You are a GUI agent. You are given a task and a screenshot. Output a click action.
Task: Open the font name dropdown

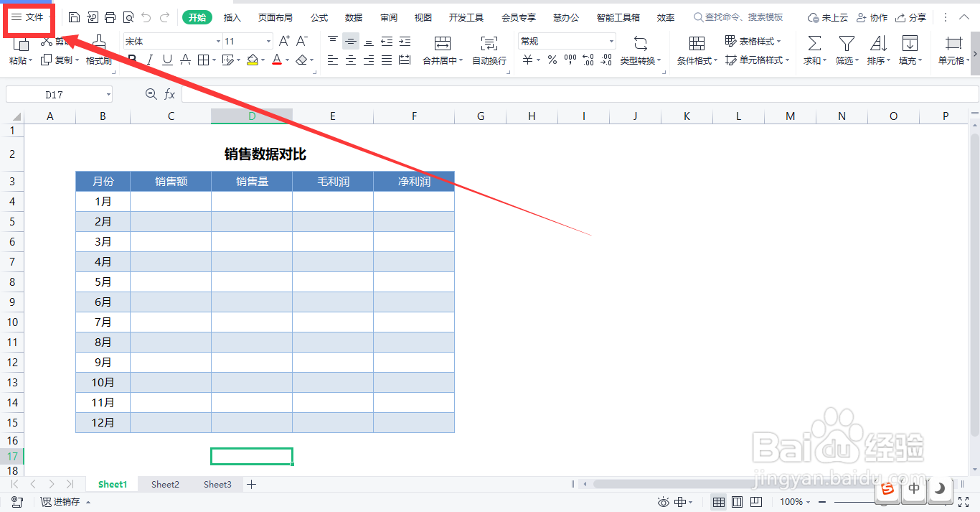coord(218,42)
